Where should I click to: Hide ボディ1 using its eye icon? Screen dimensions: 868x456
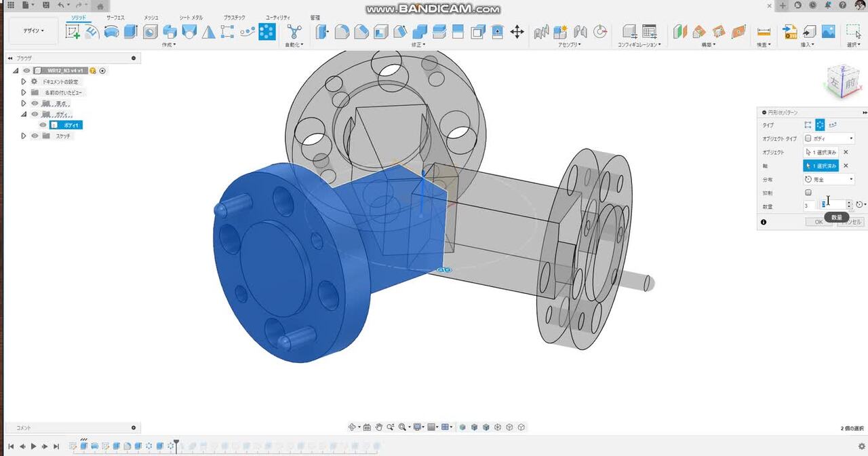(x=43, y=125)
